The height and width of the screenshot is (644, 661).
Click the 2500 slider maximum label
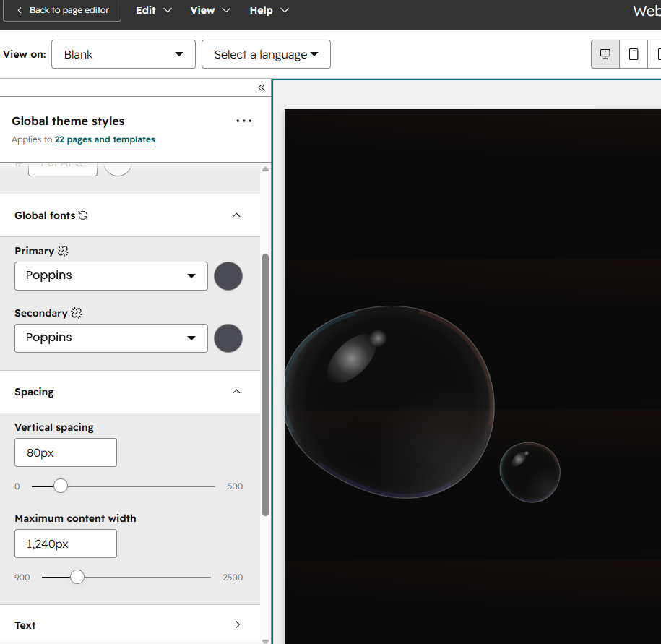pos(233,578)
